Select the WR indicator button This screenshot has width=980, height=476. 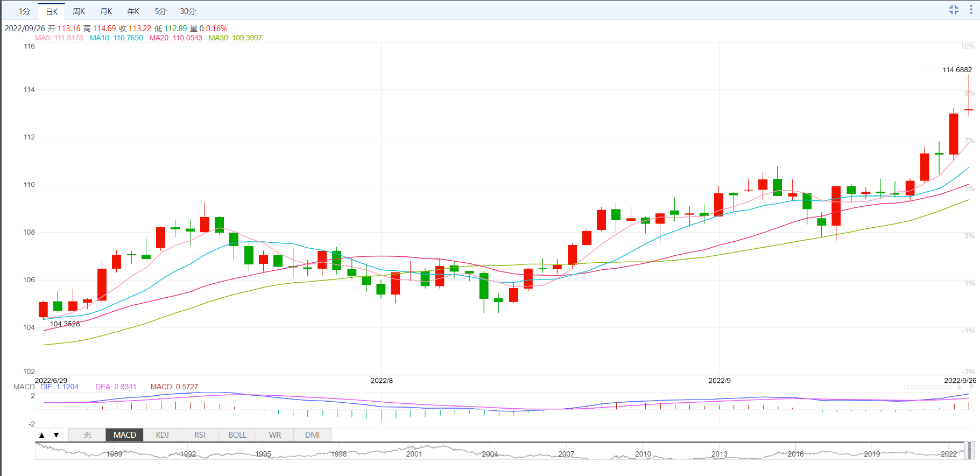pos(275,435)
